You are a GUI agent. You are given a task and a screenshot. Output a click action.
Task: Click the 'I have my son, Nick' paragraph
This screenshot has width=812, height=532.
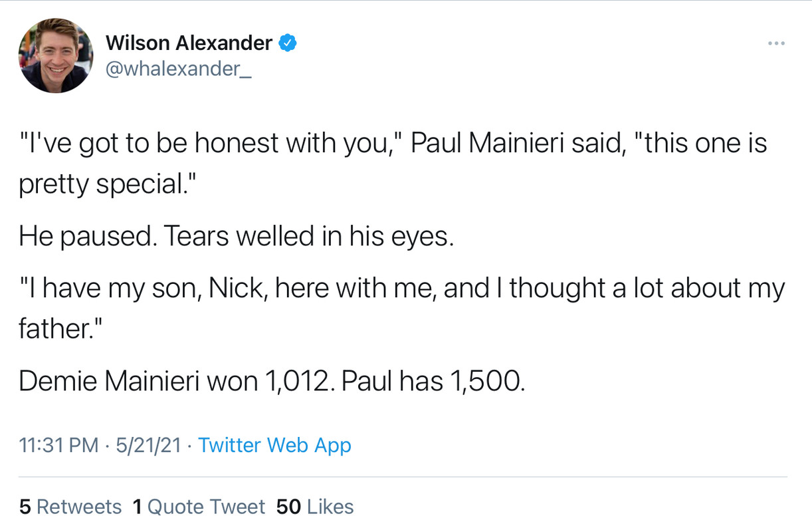coord(402,308)
